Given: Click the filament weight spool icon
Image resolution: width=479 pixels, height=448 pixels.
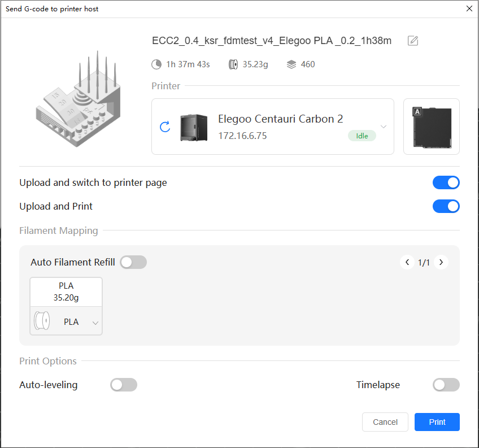Looking at the screenshot, I should point(233,64).
